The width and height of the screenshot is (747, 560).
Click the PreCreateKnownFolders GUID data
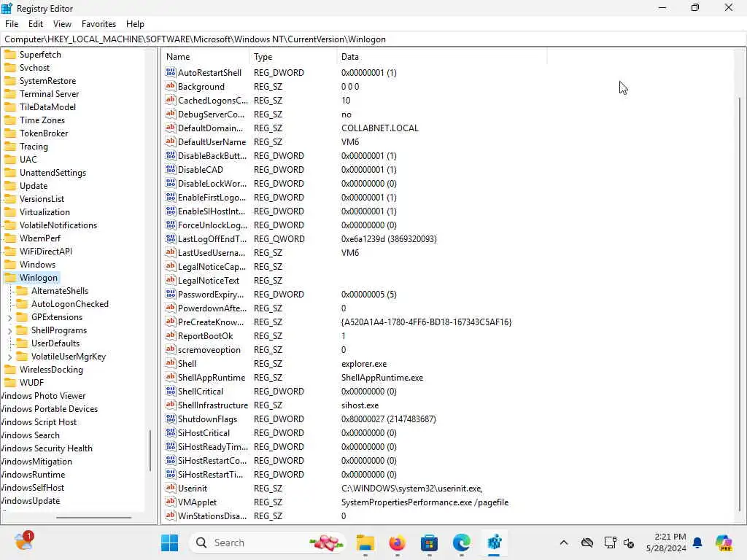coord(426,322)
